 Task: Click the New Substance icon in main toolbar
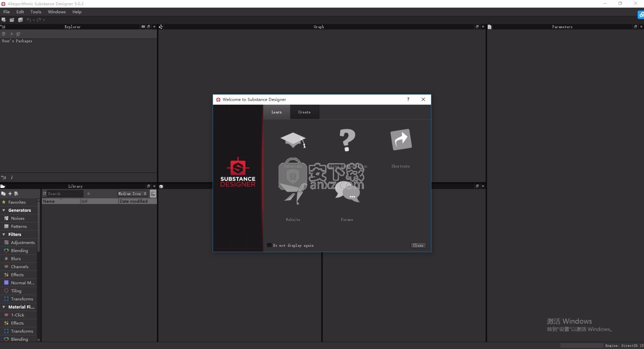pos(4,20)
